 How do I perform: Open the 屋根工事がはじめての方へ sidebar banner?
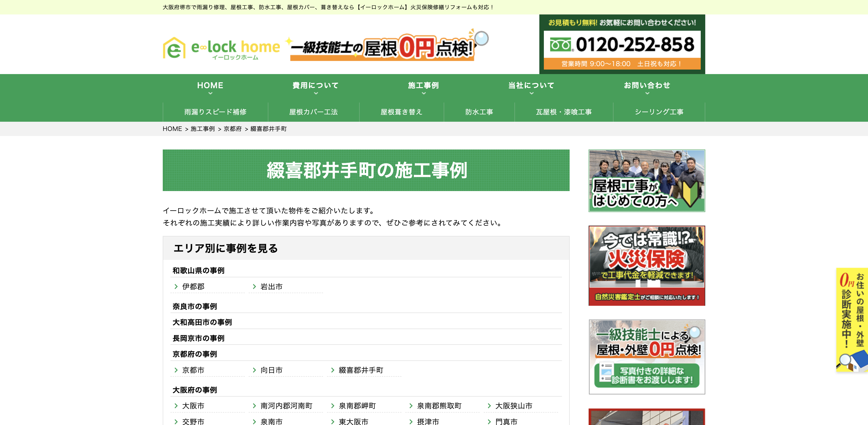[x=647, y=181]
